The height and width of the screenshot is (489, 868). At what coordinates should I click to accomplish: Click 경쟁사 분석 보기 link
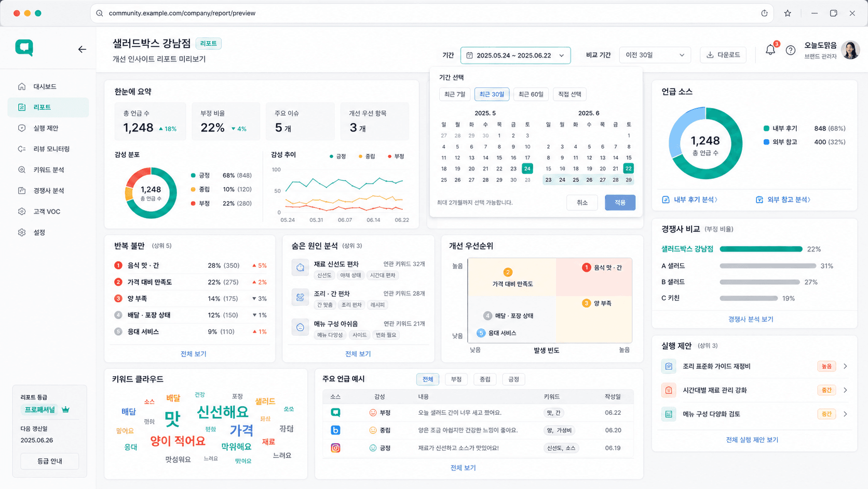[751, 319]
